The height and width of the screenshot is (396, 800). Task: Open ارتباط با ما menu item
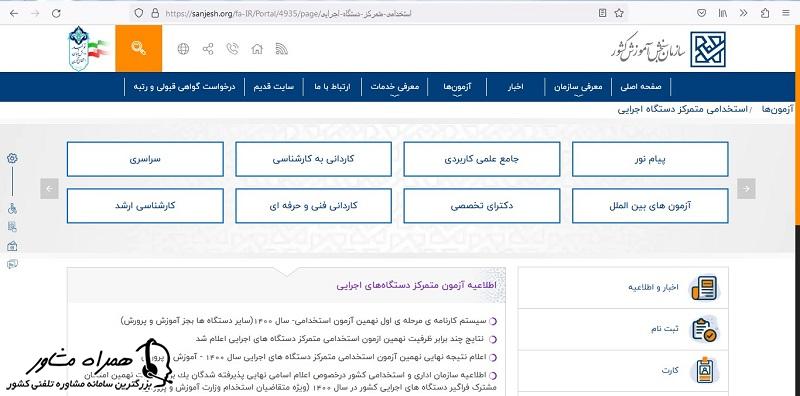(333, 87)
